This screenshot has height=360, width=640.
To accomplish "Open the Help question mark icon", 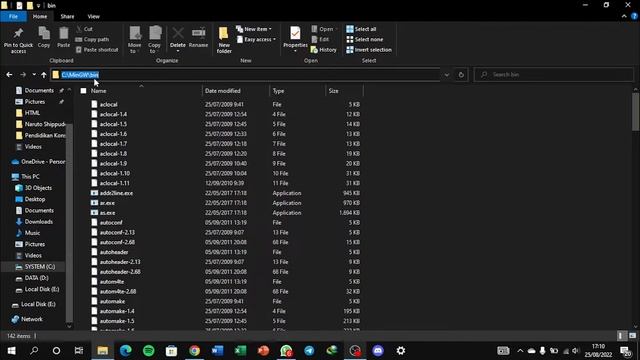I will tap(634, 16).
